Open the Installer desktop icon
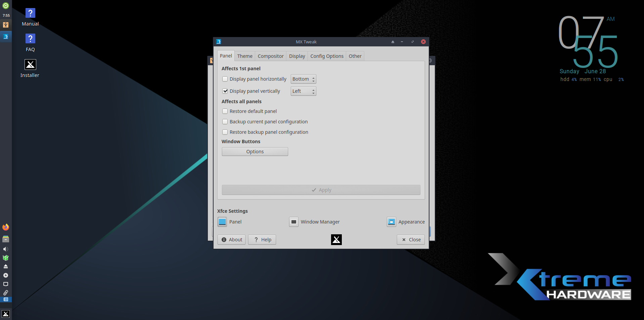 click(x=30, y=65)
